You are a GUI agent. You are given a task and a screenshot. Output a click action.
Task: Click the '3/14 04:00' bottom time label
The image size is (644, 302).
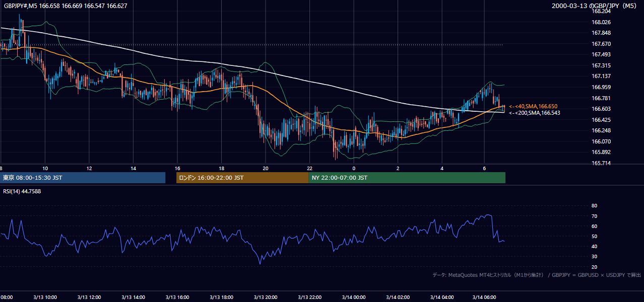tap(442, 297)
